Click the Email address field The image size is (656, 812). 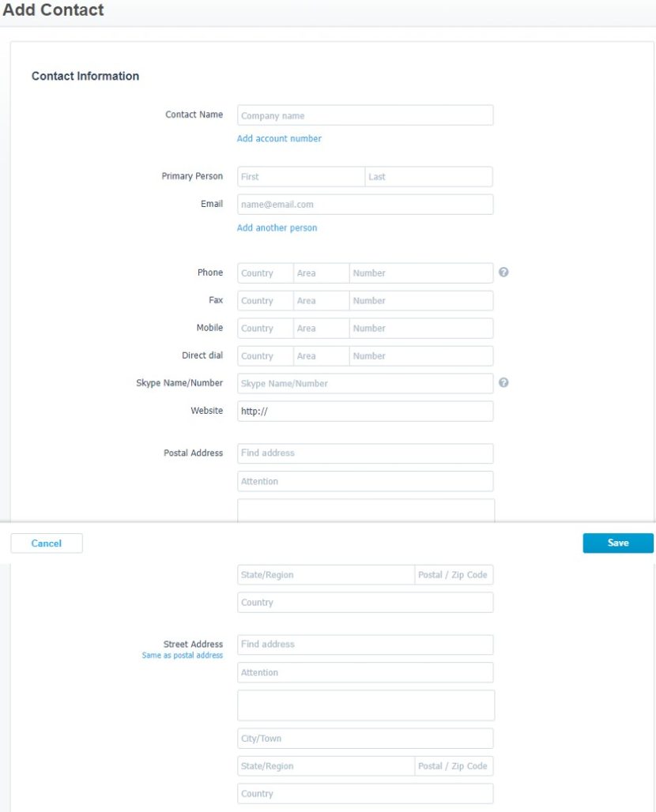point(364,204)
